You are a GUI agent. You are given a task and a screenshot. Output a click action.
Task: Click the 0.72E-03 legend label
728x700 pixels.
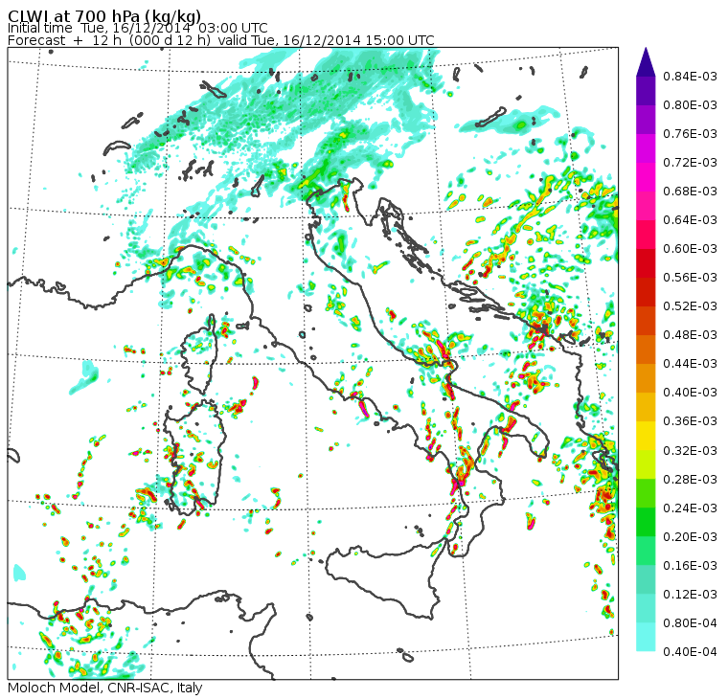(x=690, y=163)
